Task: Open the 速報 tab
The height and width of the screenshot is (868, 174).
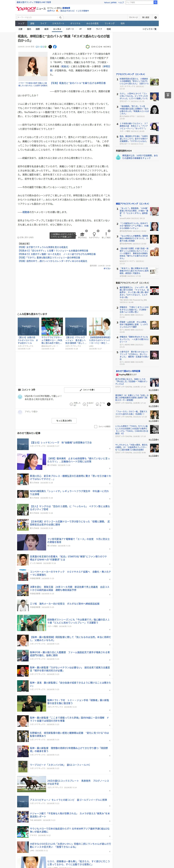Action: pos(32,24)
